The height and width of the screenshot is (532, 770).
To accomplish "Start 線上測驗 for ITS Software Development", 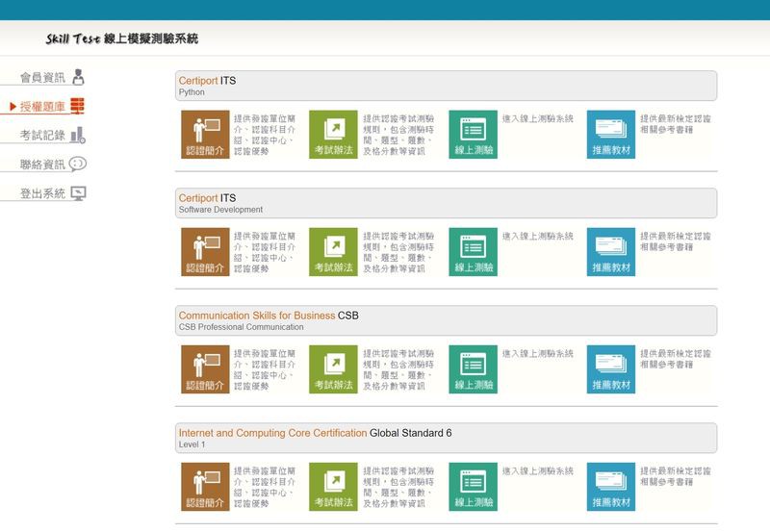I will pyautogui.click(x=473, y=252).
